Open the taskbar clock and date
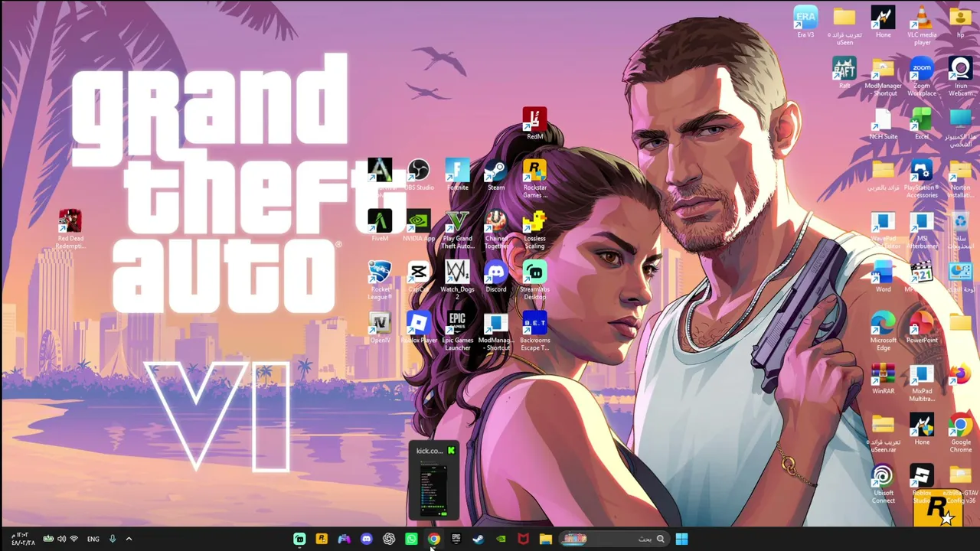 23,539
